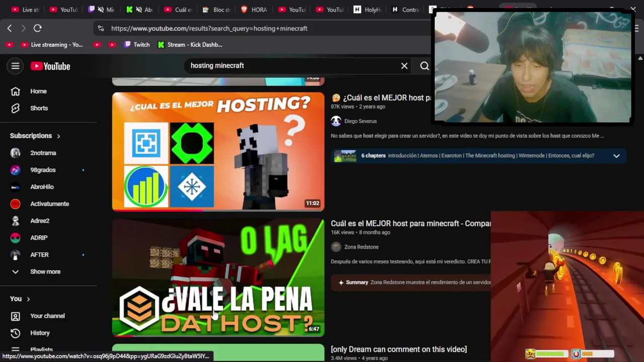644x362 pixels.
Task: Open the Adree2 channel avatar
Action: pyautogui.click(x=16, y=221)
